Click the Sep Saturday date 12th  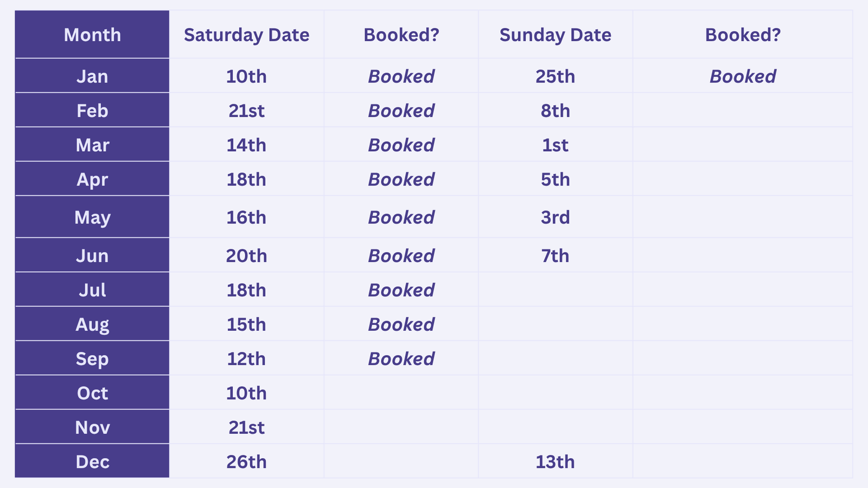coord(246,359)
